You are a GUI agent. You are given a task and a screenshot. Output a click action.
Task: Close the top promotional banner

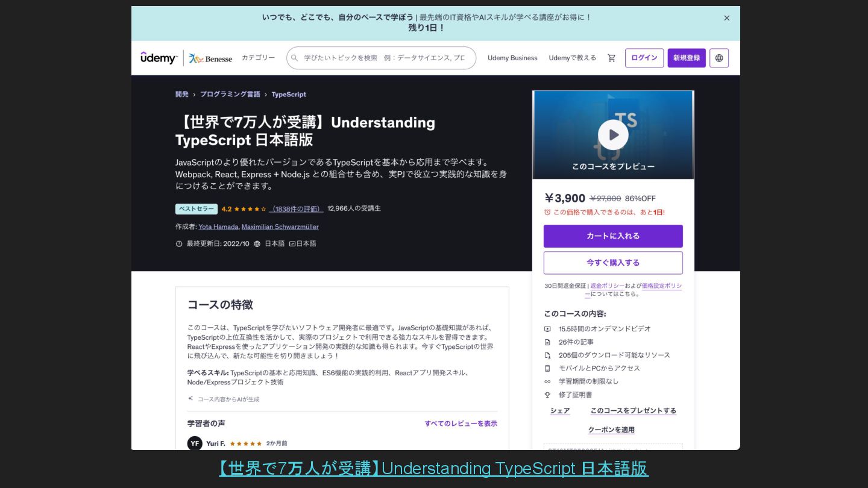point(726,18)
